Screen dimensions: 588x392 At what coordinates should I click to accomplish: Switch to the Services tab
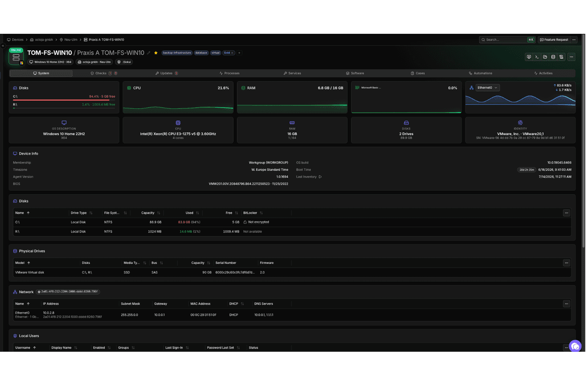(x=292, y=73)
